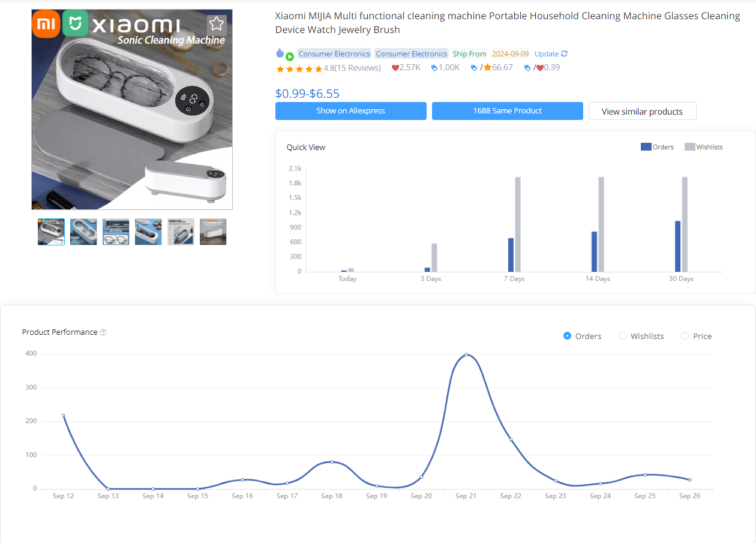The image size is (756, 543).
Task: Click the 30 Days Wishlists gray bar
Action: [x=685, y=224]
